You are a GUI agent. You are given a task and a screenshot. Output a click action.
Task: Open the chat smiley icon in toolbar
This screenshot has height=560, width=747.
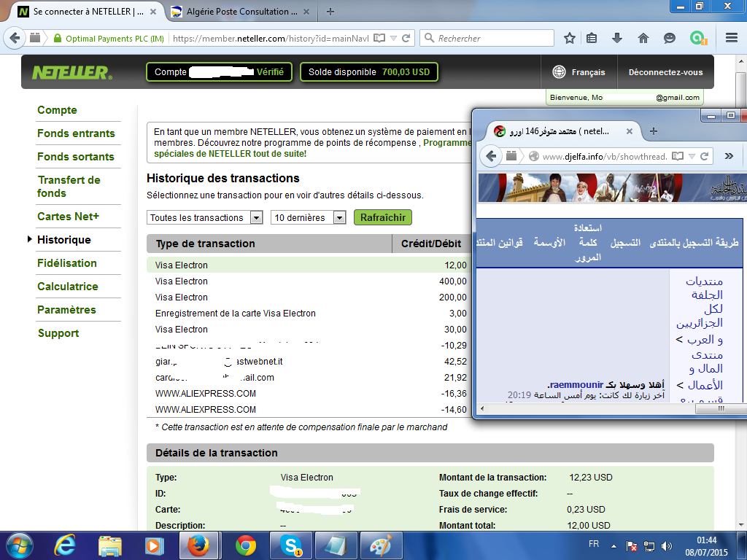click(x=670, y=38)
